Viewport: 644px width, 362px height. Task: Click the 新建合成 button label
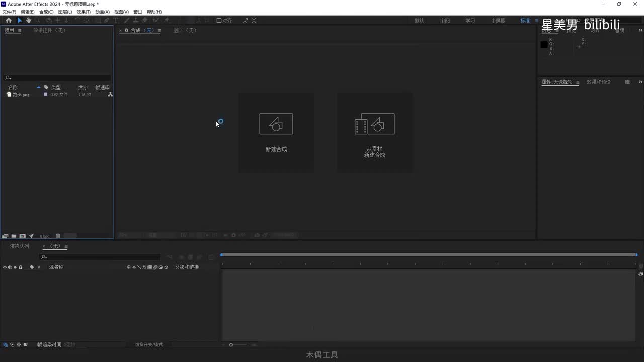[x=276, y=149]
